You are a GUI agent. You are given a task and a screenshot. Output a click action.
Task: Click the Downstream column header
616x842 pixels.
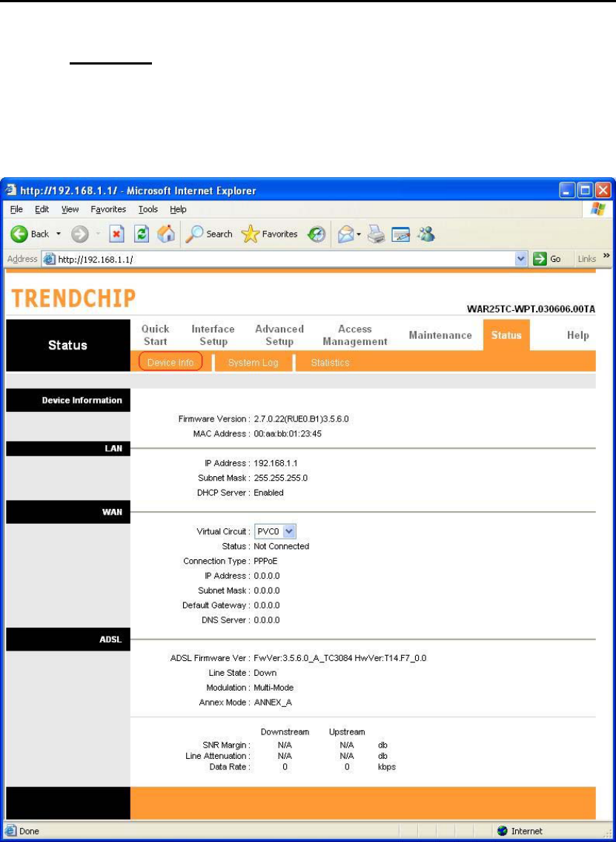click(285, 732)
